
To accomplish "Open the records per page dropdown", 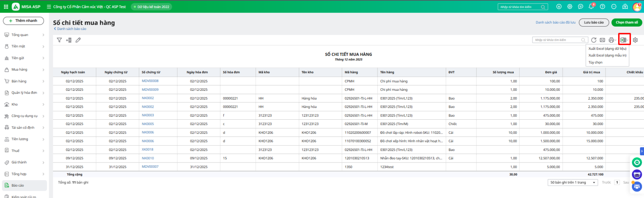I will click(x=573, y=182).
